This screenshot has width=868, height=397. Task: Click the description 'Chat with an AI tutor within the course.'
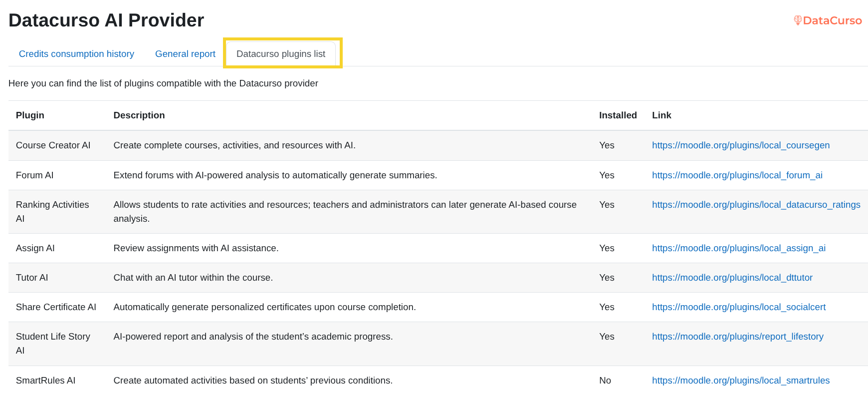193,278
